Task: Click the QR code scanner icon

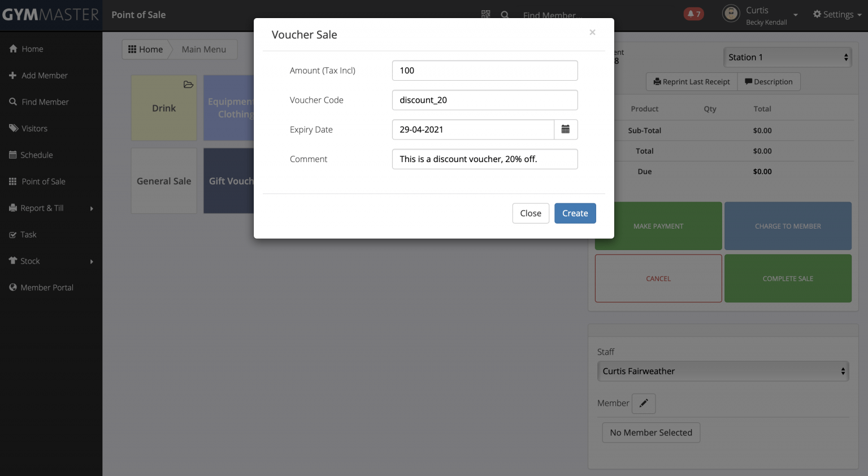Action: (x=485, y=14)
